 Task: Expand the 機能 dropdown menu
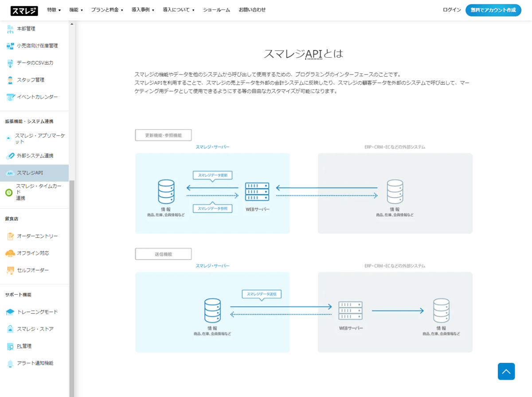tap(76, 10)
